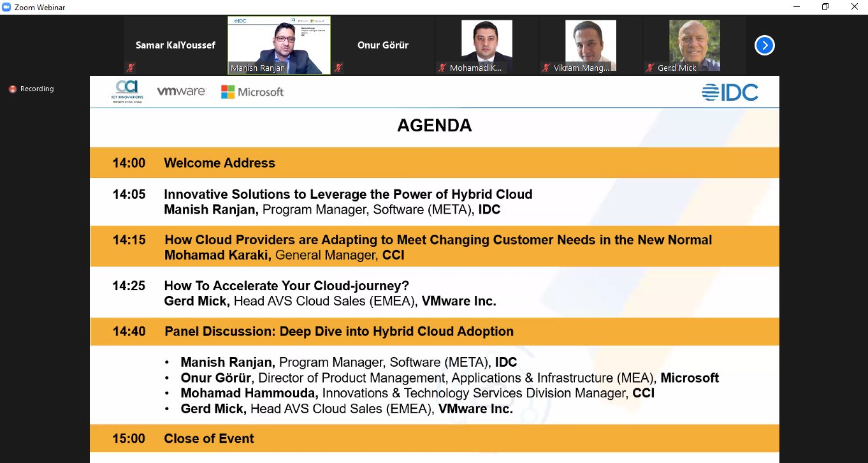Click the muted microphone icon on Samar KalYoussef's tile

coord(131,68)
